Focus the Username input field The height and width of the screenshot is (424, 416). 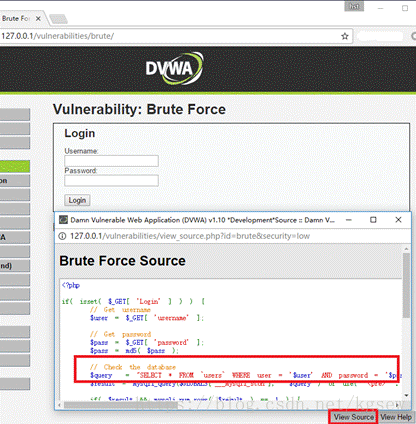pos(111,161)
